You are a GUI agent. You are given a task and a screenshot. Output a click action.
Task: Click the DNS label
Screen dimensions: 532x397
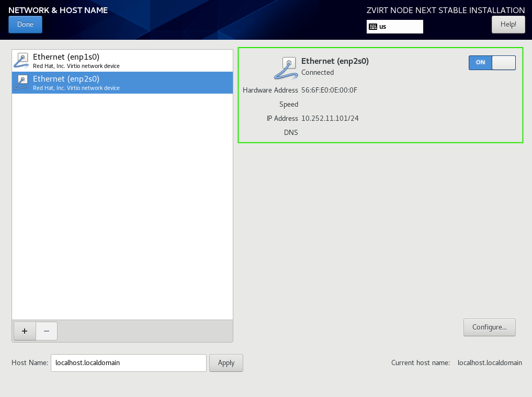point(291,132)
